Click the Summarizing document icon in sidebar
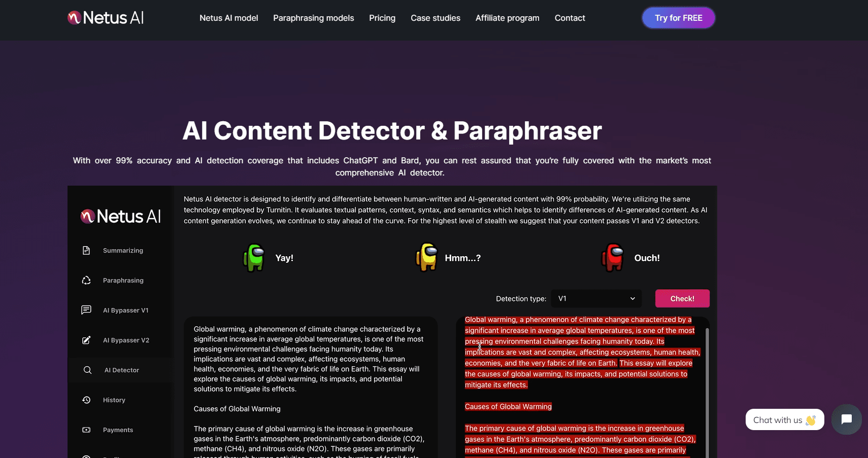Screen dimensions: 868x458 click(x=86, y=251)
